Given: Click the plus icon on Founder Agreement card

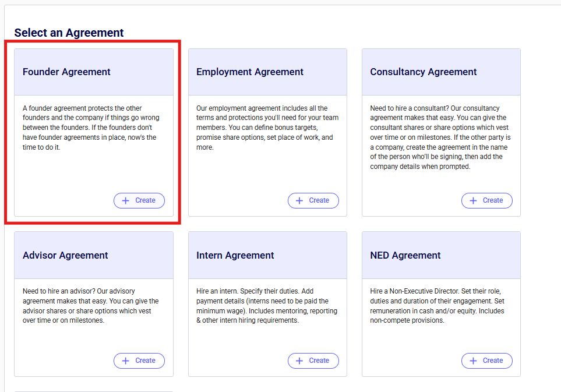Looking at the screenshot, I should pos(126,200).
